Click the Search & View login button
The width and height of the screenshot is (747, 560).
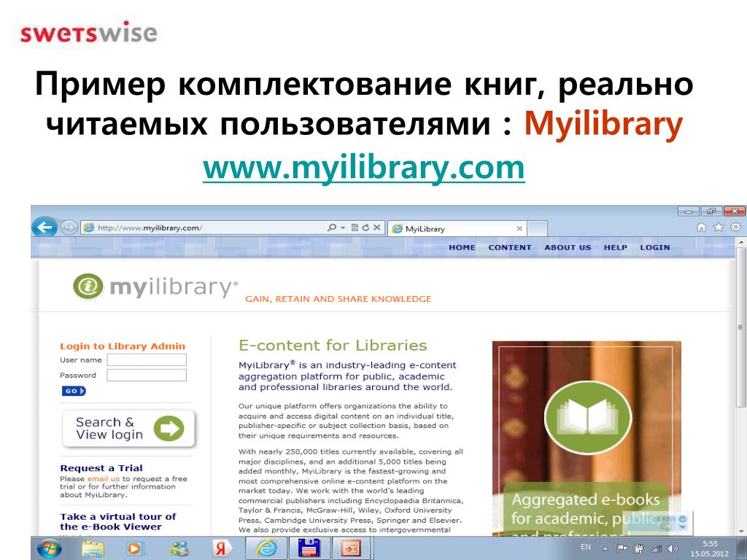tap(128, 429)
